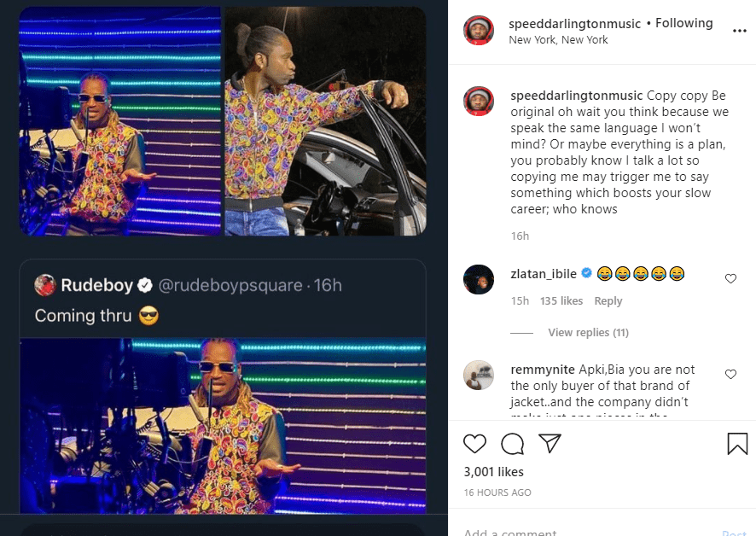Viewport: 756px width, 536px height.
Task: Click caption author avatar beside caption
Action: tap(478, 100)
